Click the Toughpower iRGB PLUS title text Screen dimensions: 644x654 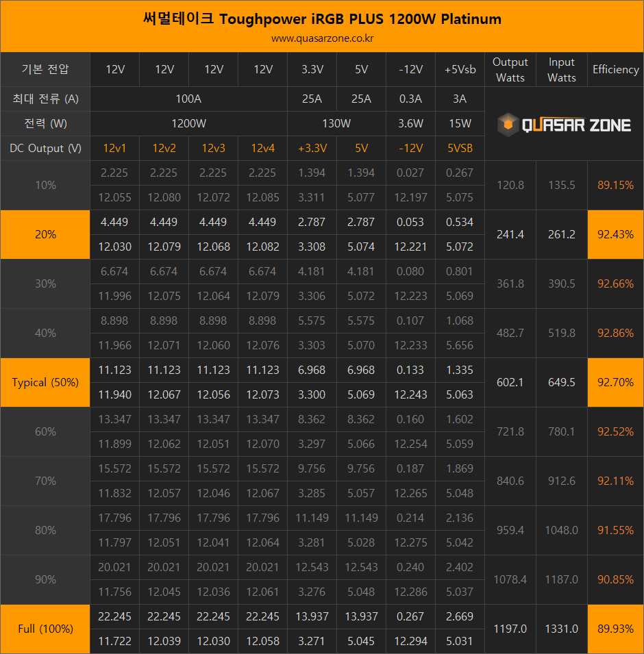click(x=322, y=18)
